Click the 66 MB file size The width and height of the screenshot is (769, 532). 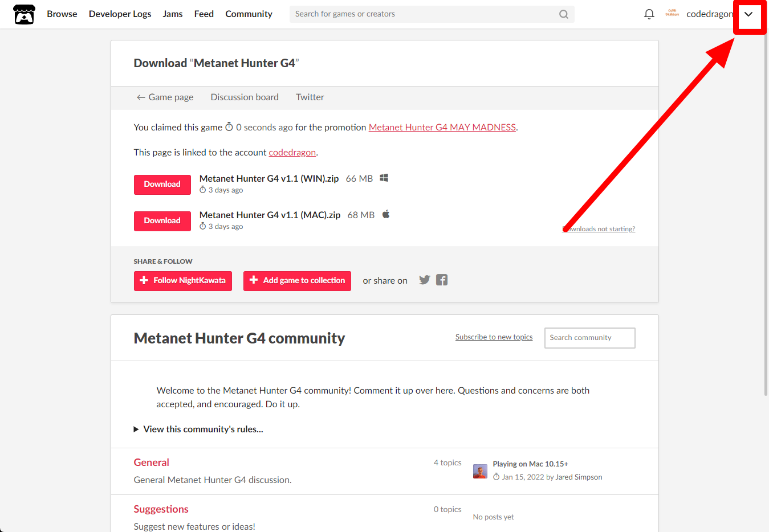pos(360,178)
